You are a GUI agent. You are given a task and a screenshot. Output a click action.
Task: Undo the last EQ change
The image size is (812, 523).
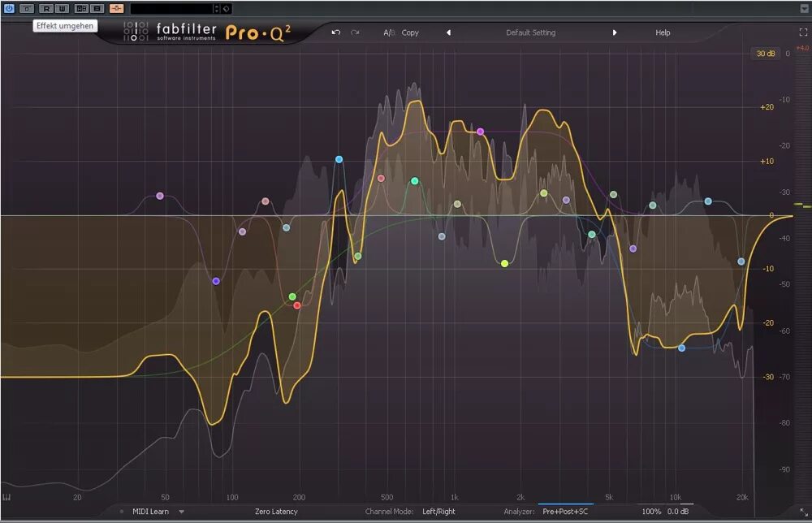click(x=335, y=32)
